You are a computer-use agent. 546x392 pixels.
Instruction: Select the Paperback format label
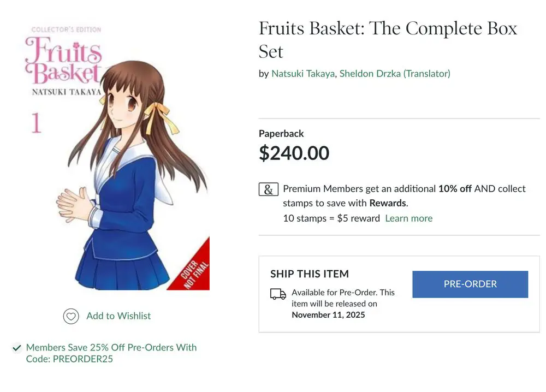click(281, 134)
